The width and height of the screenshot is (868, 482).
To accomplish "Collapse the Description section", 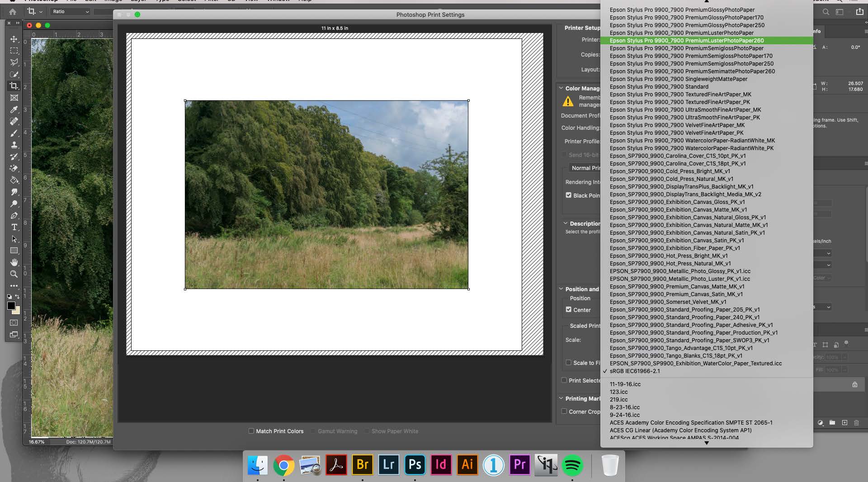I will (565, 223).
